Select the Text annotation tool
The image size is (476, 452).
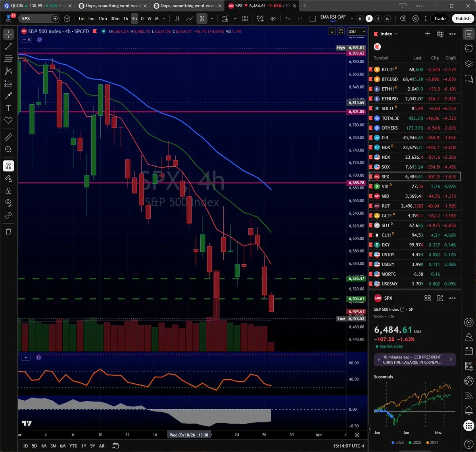[x=8, y=108]
